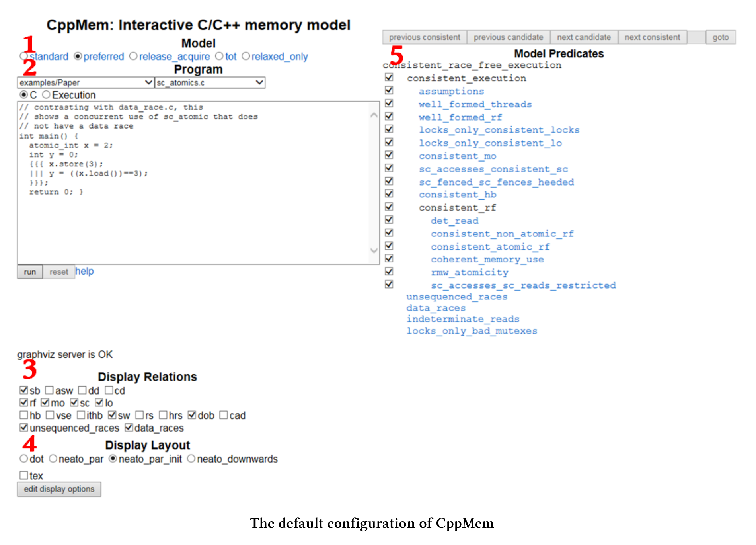
Task: Click the goto button
Action: [x=721, y=37]
